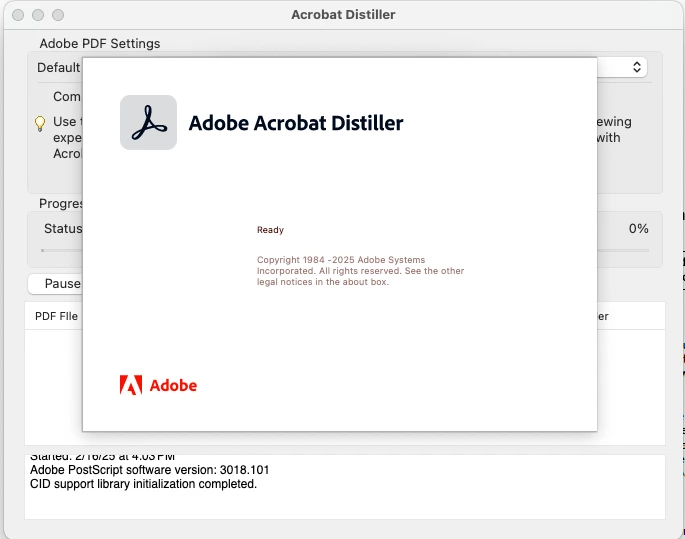Click 'Adobe Acrobat Distiller' splash title
The height and width of the screenshot is (539, 685).
296,123
